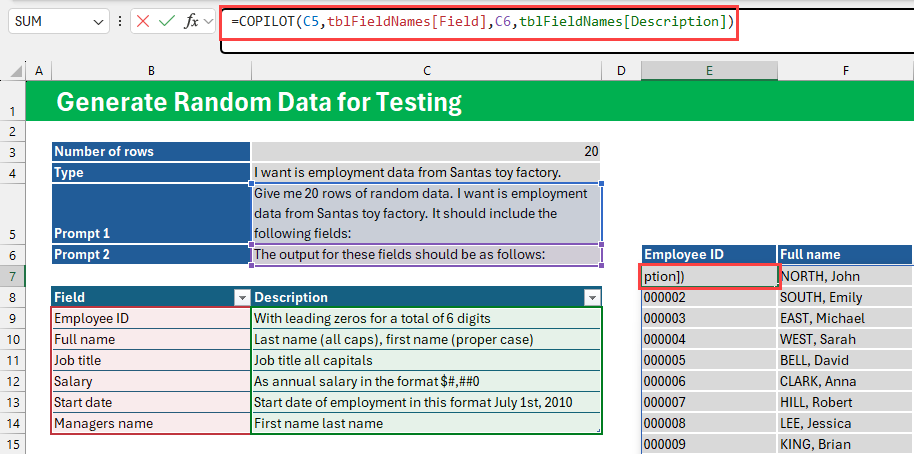The image size is (914, 454).
Task: Select the Salary format description cell
Action: tap(426, 381)
